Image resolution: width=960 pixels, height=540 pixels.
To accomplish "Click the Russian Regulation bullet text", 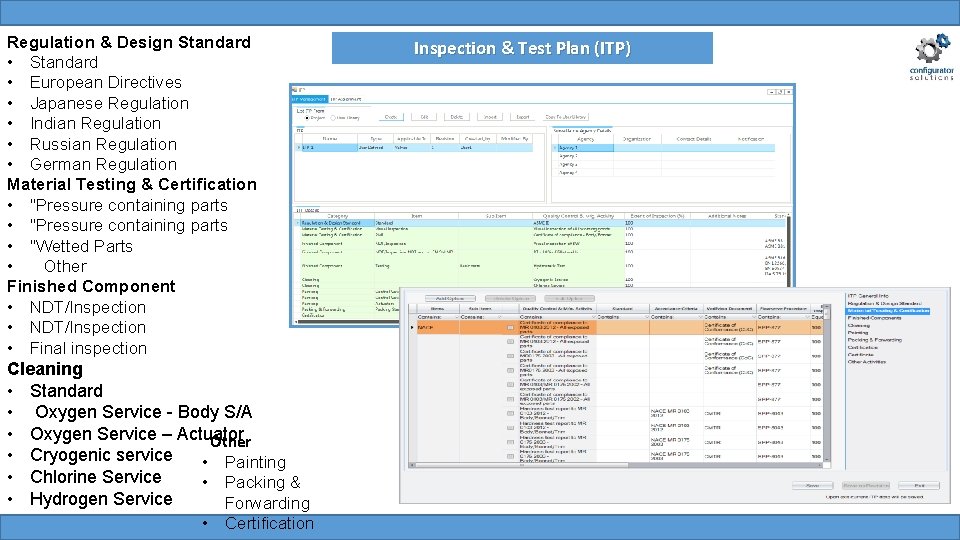I will pos(103,144).
